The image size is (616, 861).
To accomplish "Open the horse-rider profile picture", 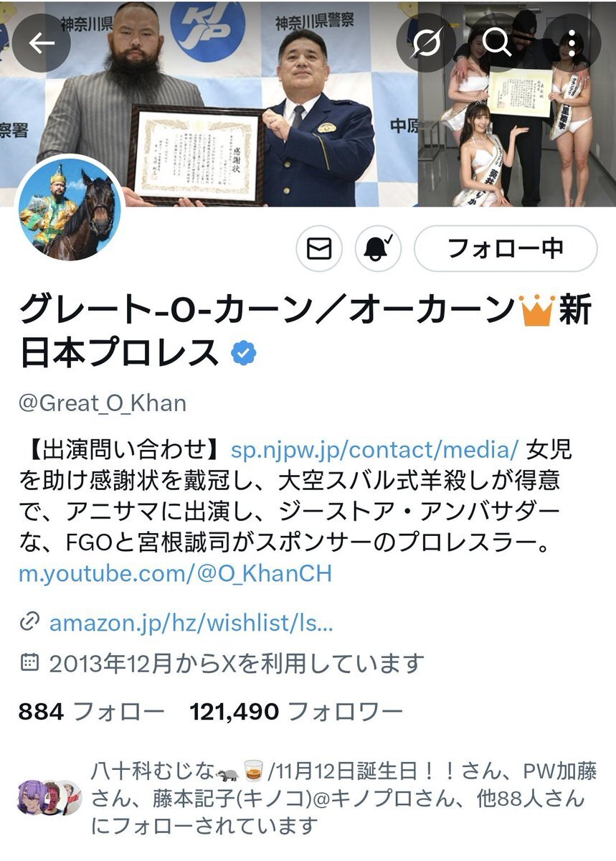I will click(x=70, y=207).
